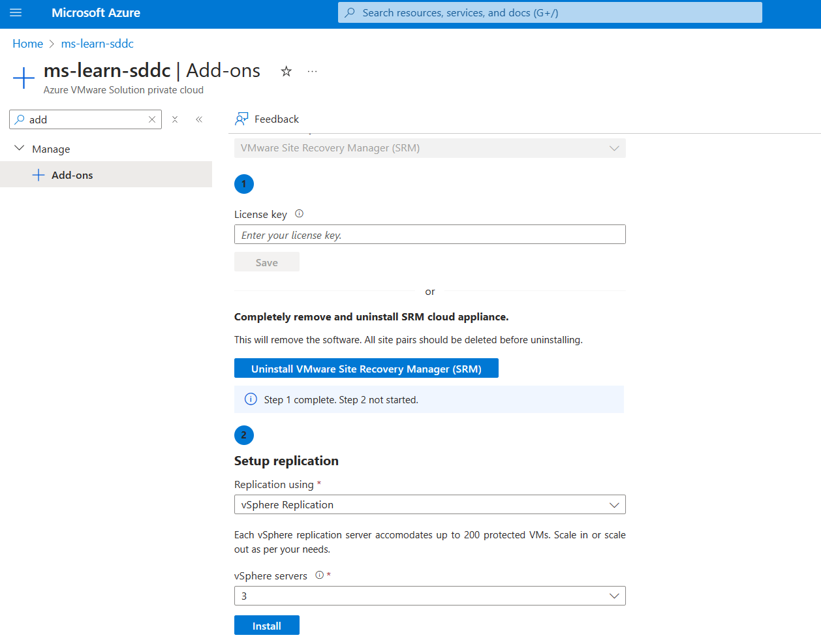Screen dimensions: 821x644
Task: Click the text about 200 protected VMs
Action: pos(430,542)
